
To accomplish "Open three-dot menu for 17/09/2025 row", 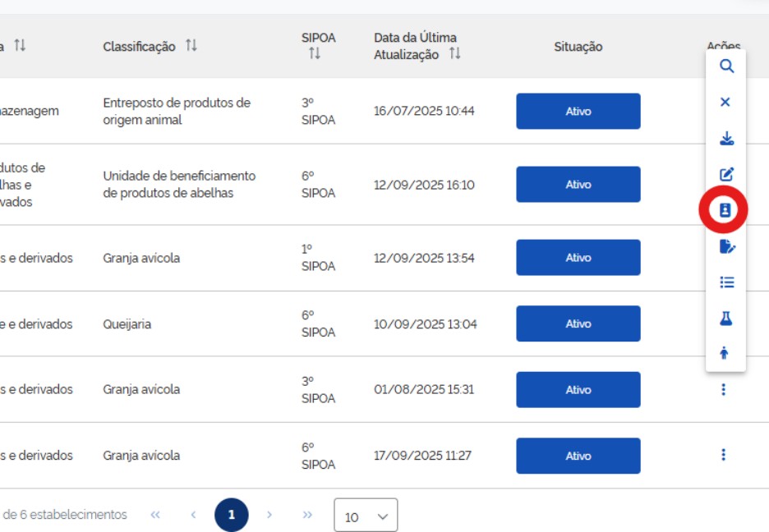I will pyautogui.click(x=723, y=454).
